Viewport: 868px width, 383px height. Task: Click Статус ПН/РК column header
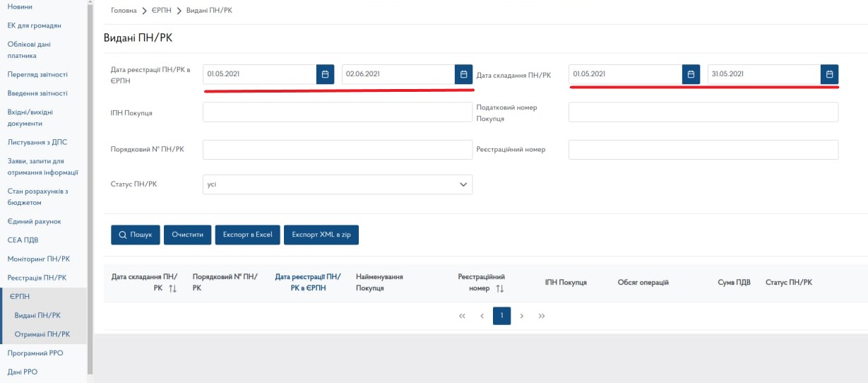(789, 283)
